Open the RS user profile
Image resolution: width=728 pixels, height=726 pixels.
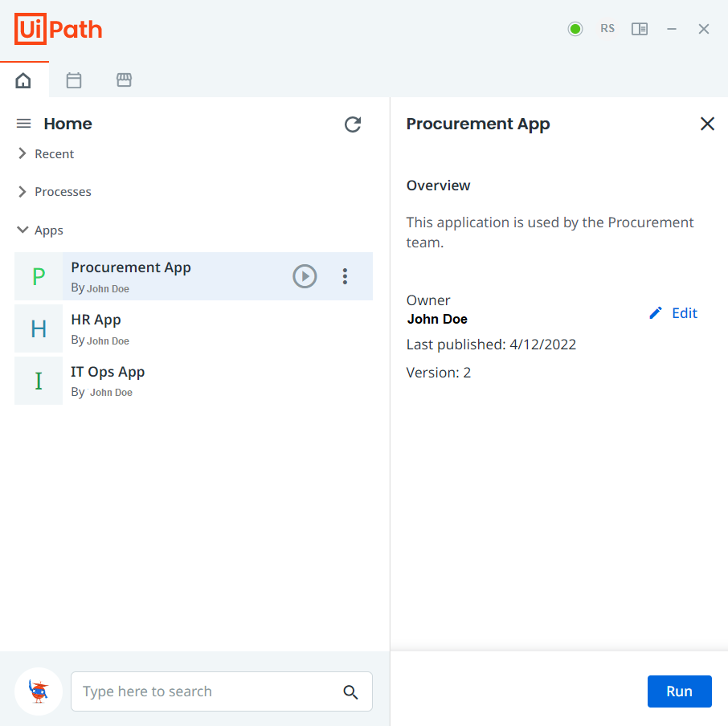[607, 28]
